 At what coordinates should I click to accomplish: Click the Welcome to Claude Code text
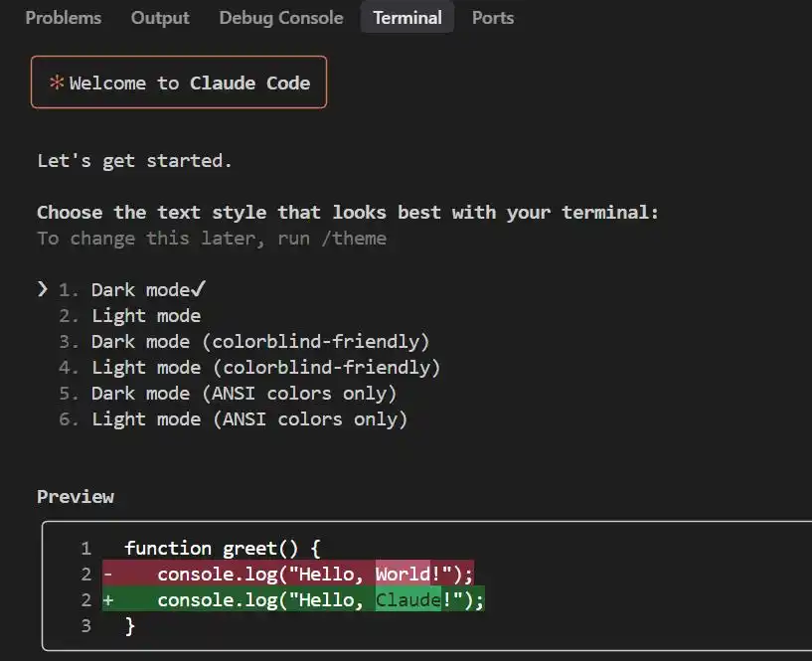click(x=190, y=83)
